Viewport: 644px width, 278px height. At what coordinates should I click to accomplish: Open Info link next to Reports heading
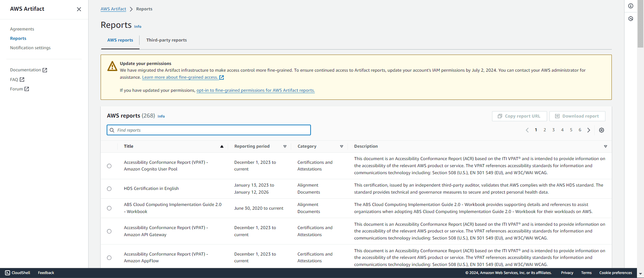pos(138,26)
